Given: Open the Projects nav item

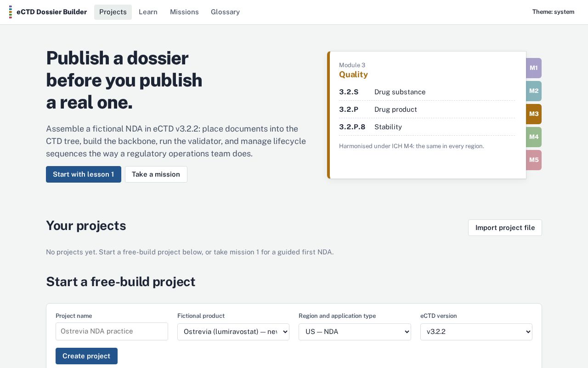Looking at the screenshot, I should [x=113, y=12].
